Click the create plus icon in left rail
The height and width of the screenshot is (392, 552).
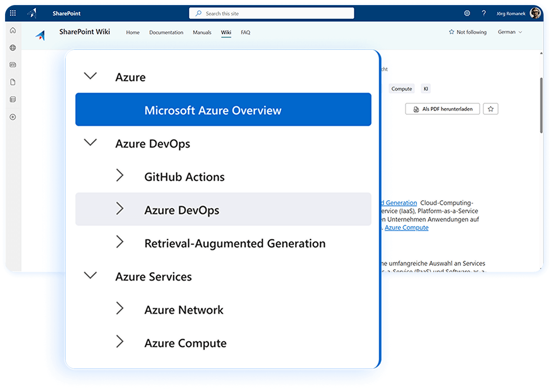(x=13, y=117)
